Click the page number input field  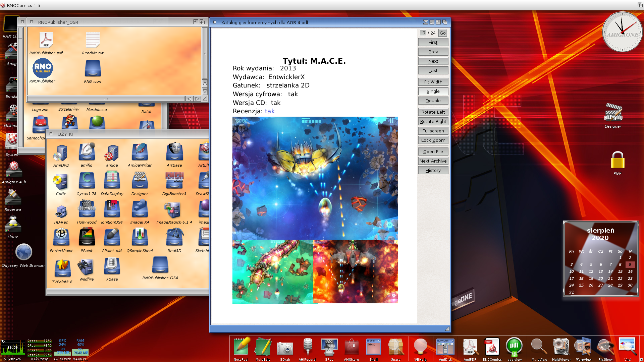coord(423,33)
